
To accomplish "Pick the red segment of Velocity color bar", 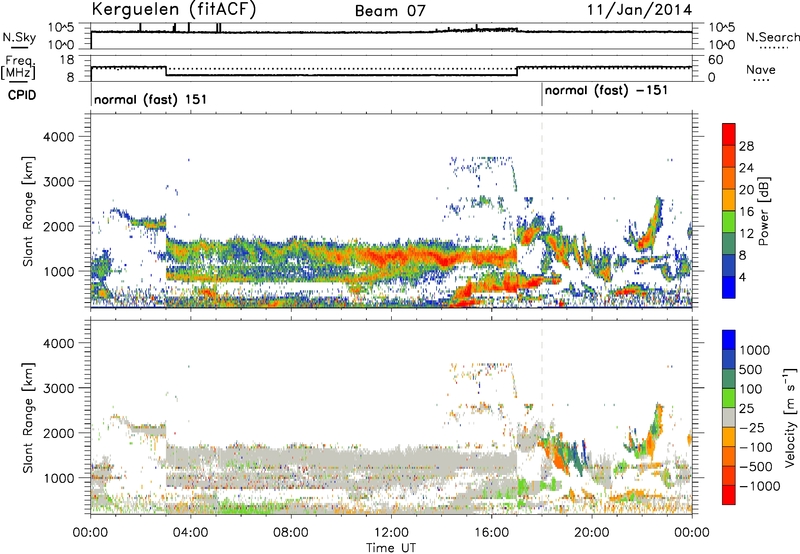I will click(729, 495).
